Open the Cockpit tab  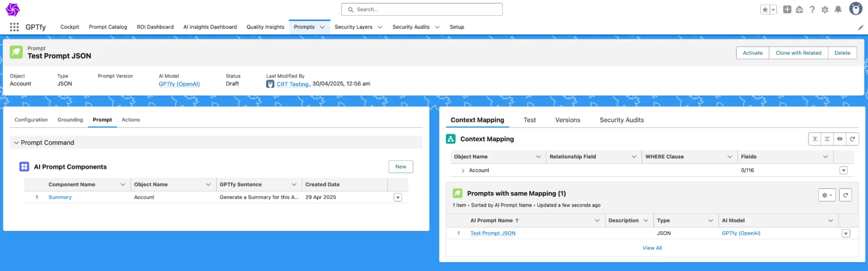[70, 27]
